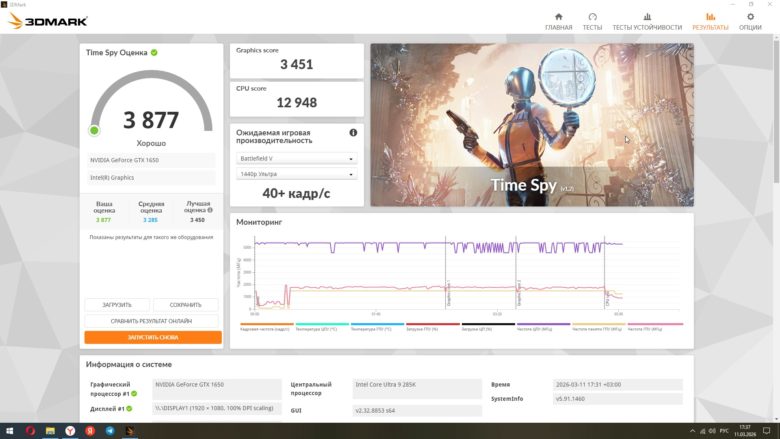The height and width of the screenshot is (439, 780).
Task: Click the SystemInfo version v5.91.1460
Action: [617, 399]
